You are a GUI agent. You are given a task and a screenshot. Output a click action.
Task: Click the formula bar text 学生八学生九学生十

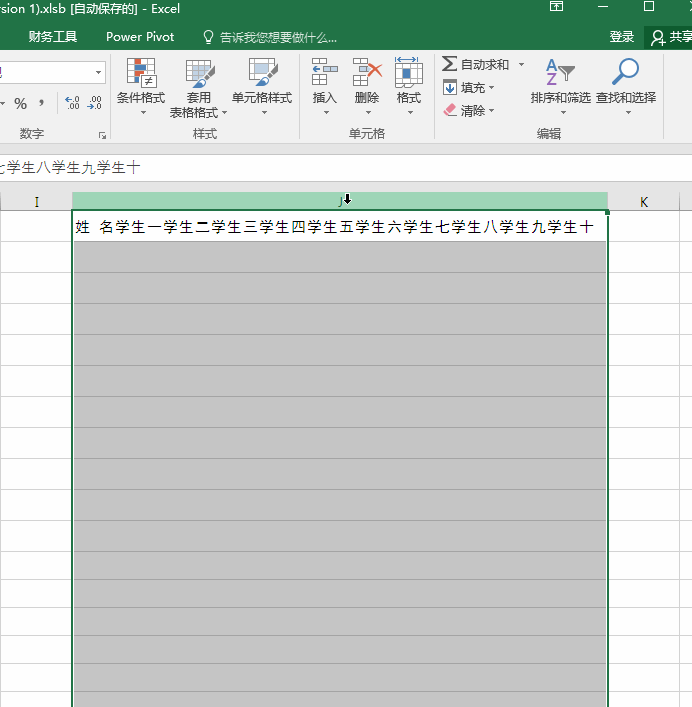point(73,168)
